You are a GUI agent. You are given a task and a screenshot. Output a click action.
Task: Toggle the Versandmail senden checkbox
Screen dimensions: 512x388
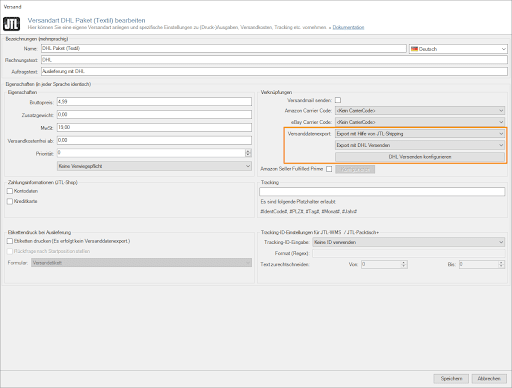point(338,100)
